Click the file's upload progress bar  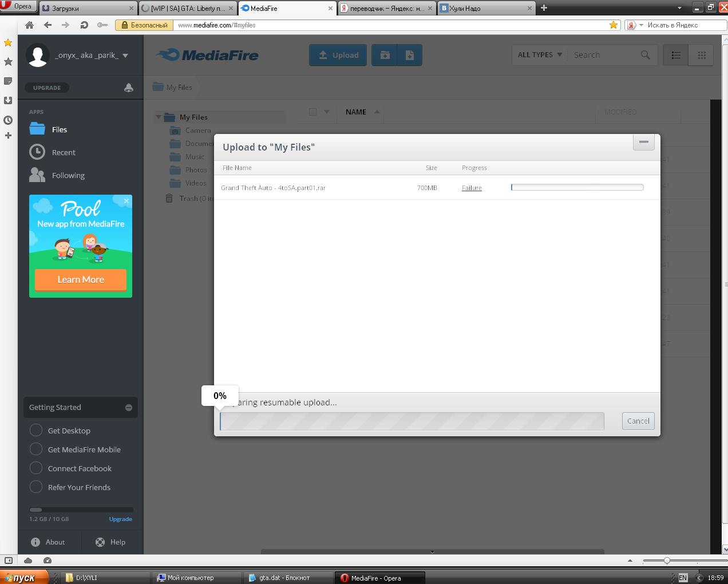coord(577,187)
